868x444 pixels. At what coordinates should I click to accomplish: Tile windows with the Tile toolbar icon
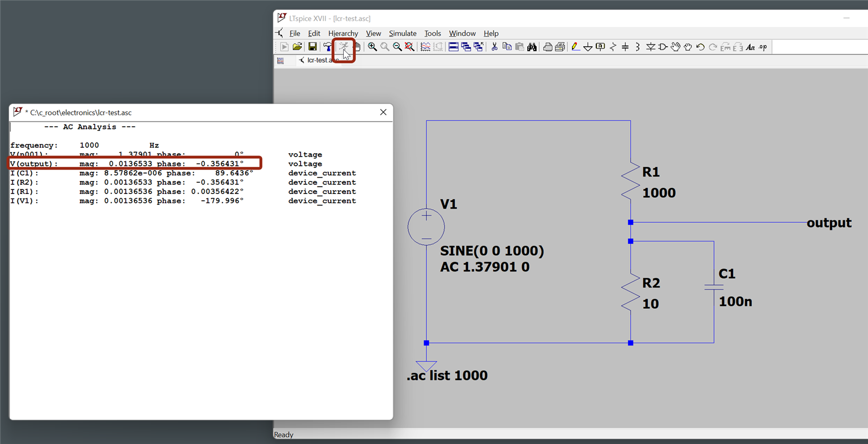(x=454, y=47)
